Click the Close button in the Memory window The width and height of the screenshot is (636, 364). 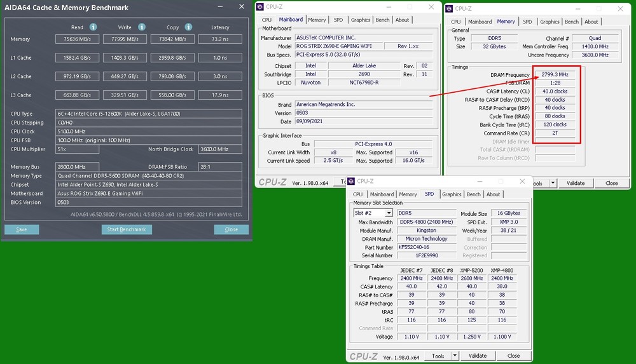611,183
